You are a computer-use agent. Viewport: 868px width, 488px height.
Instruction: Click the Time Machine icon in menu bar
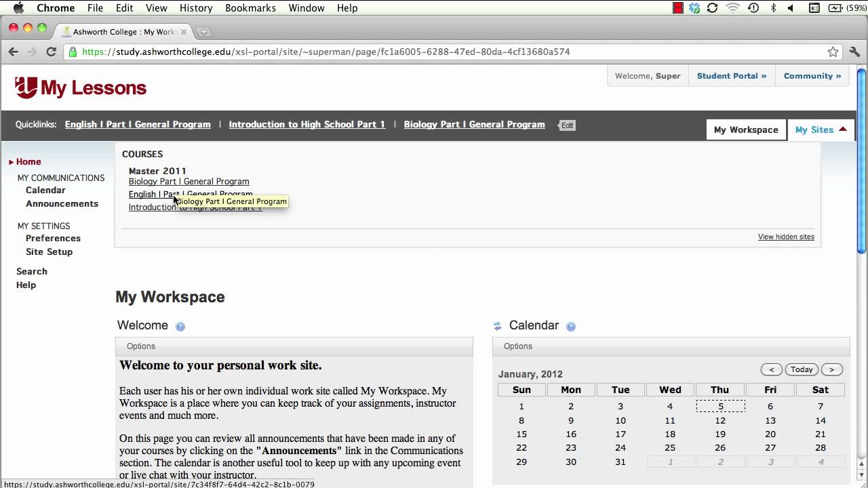753,8
